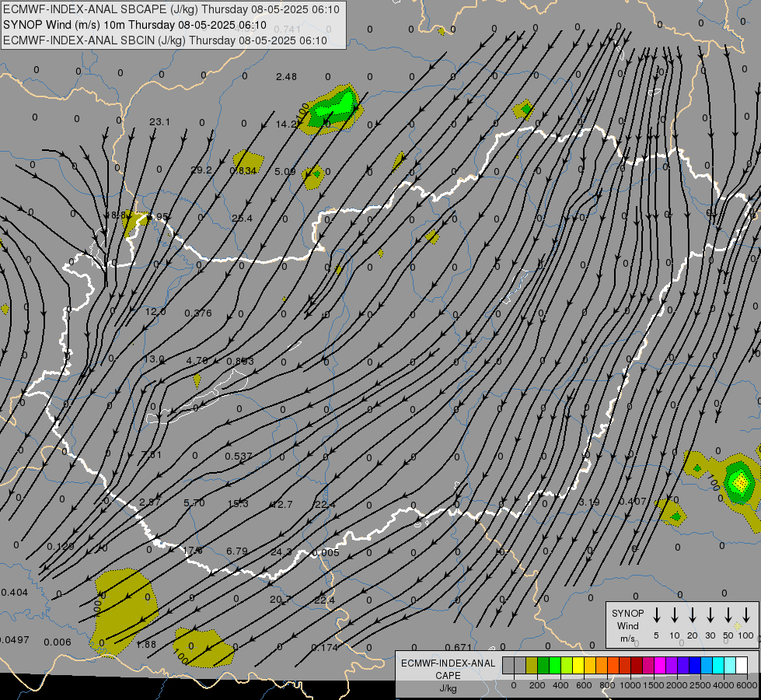Select the bright magenta CAPE legend swatch

660,666
